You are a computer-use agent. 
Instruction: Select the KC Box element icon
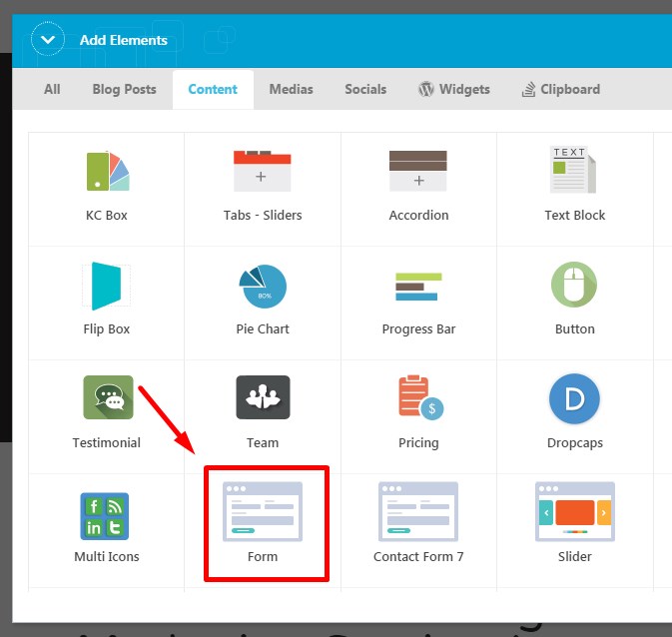[106, 171]
